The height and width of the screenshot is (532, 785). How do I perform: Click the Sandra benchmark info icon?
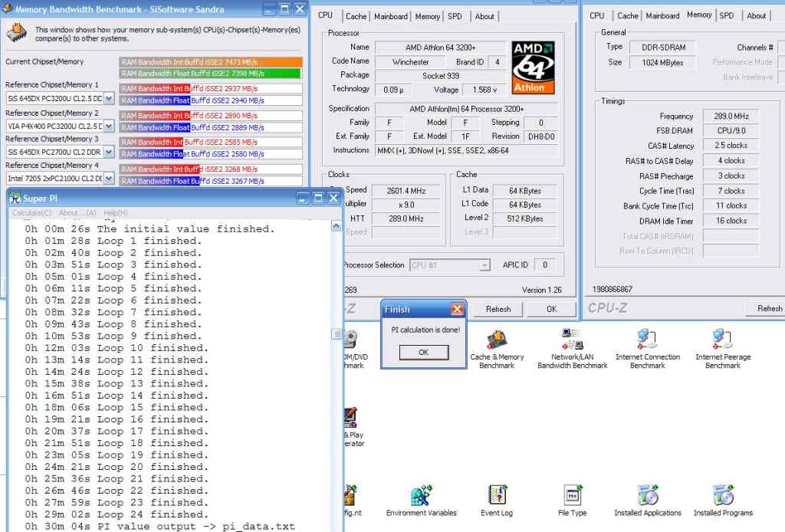pos(17,33)
